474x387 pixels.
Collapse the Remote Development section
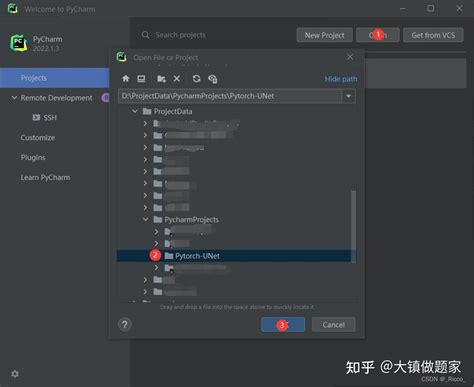pos(14,98)
